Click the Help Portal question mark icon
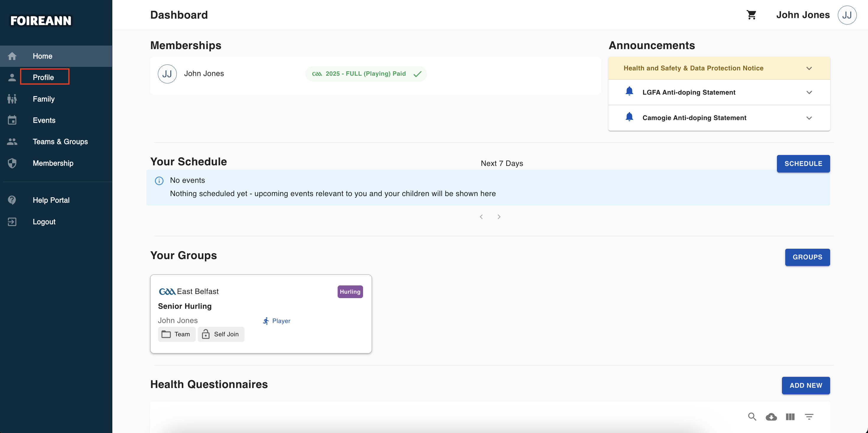The image size is (868, 433). 12,200
